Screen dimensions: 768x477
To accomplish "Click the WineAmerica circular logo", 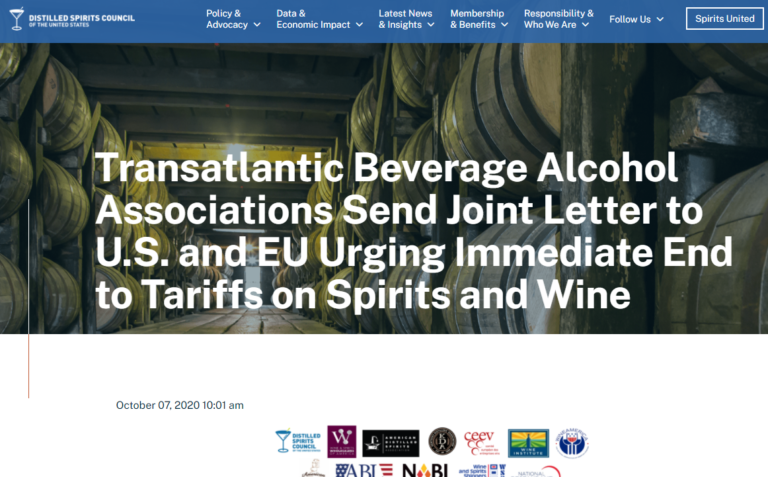I will pos(572,443).
